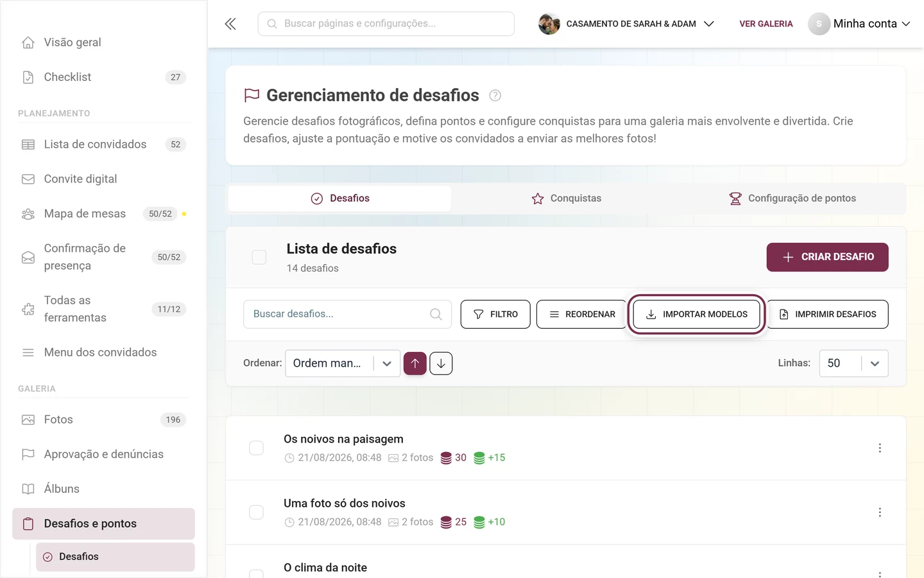
Task: Open Todas as ferramentas page
Action: pos(103,309)
